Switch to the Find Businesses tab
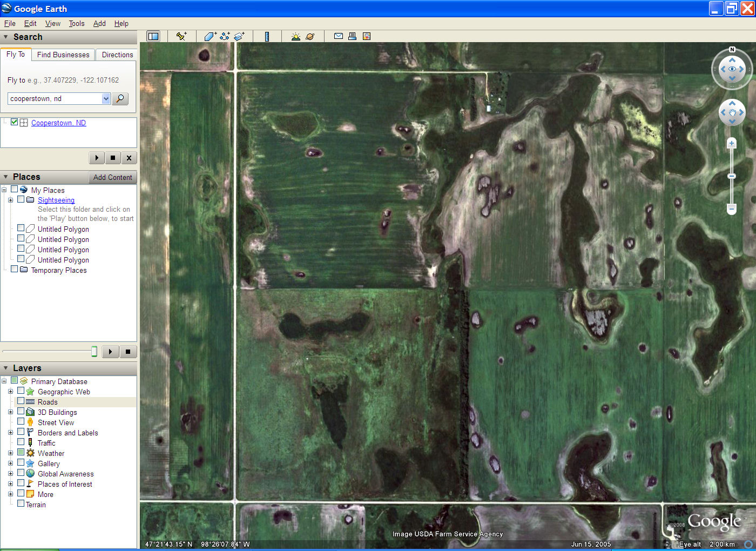 click(x=63, y=55)
